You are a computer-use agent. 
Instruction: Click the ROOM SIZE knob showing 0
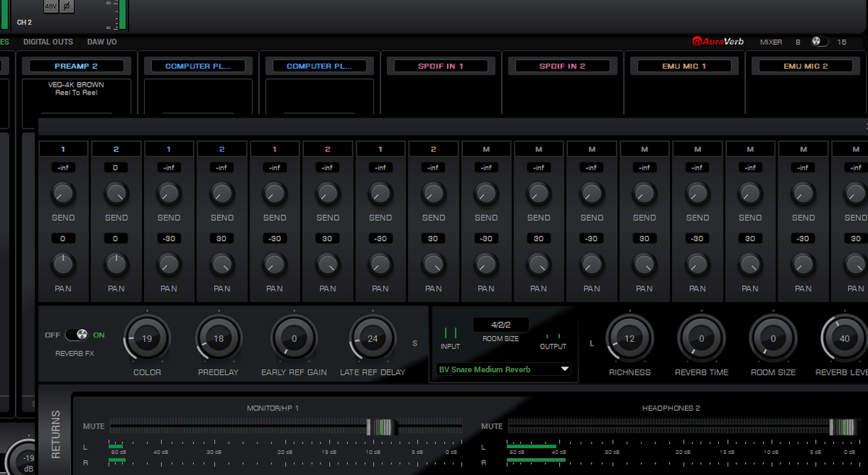point(773,338)
